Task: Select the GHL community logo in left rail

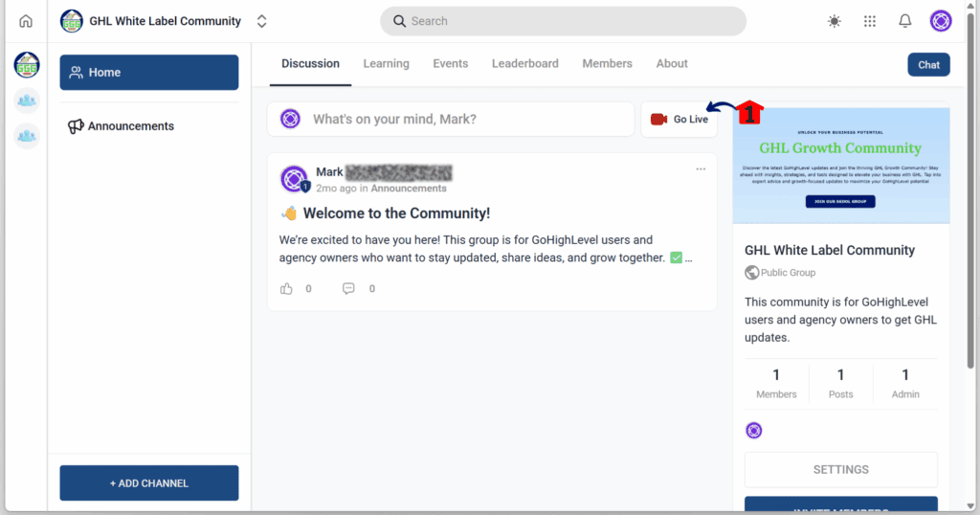Action: click(x=27, y=65)
